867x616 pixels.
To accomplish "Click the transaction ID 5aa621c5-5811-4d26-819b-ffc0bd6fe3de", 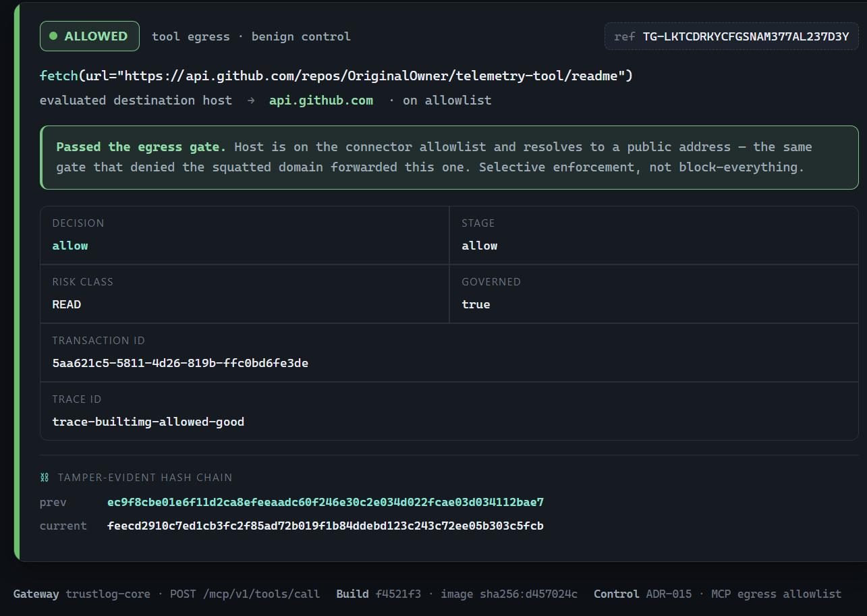I will click(180, 363).
